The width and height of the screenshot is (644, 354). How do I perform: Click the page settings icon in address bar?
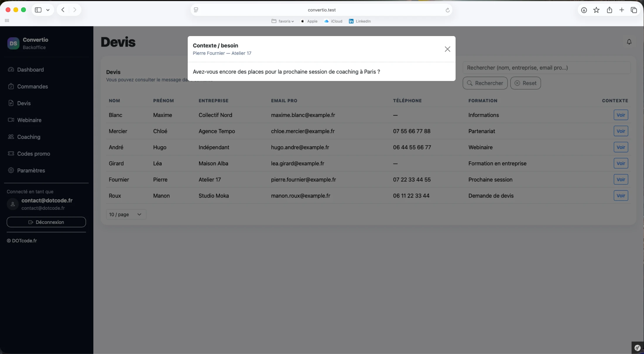196,10
